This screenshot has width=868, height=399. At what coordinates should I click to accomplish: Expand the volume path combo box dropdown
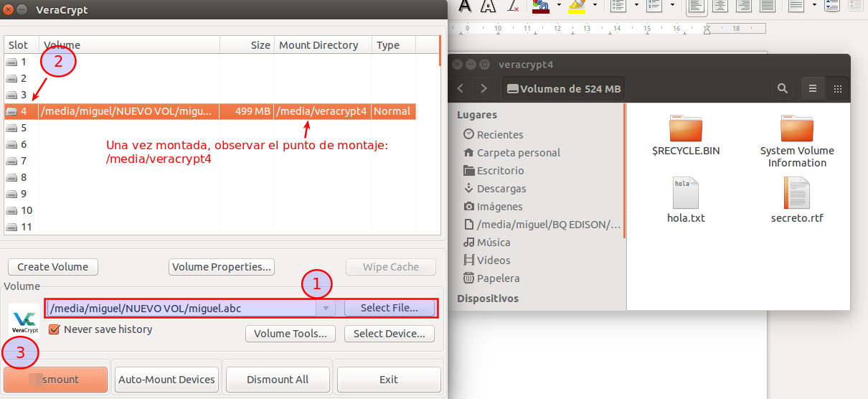(326, 308)
